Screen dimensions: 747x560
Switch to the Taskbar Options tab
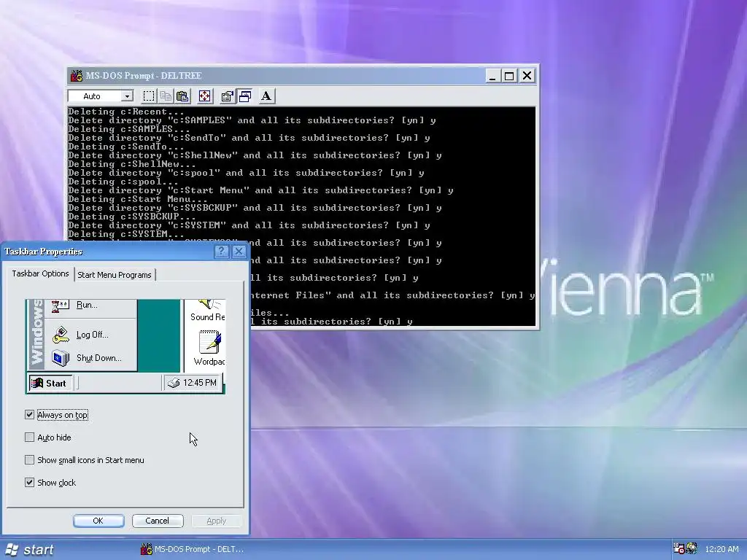pos(41,274)
